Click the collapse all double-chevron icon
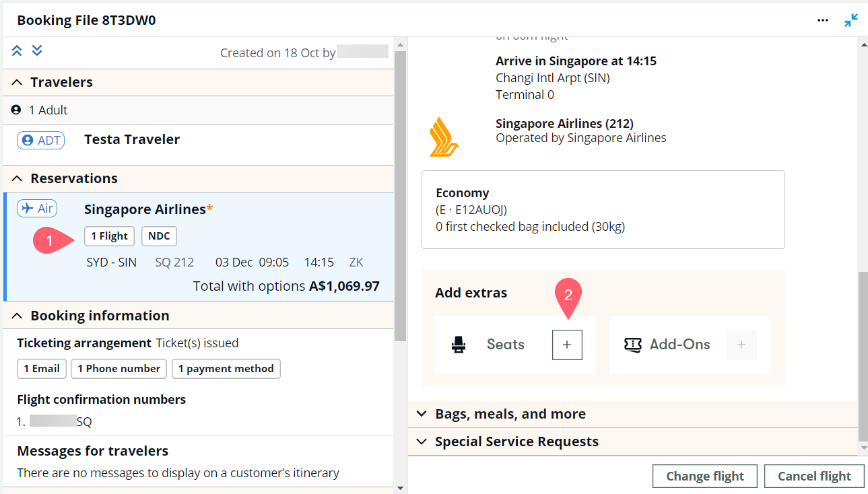The height and width of the screenshot is (494, 868). (17, 50)
